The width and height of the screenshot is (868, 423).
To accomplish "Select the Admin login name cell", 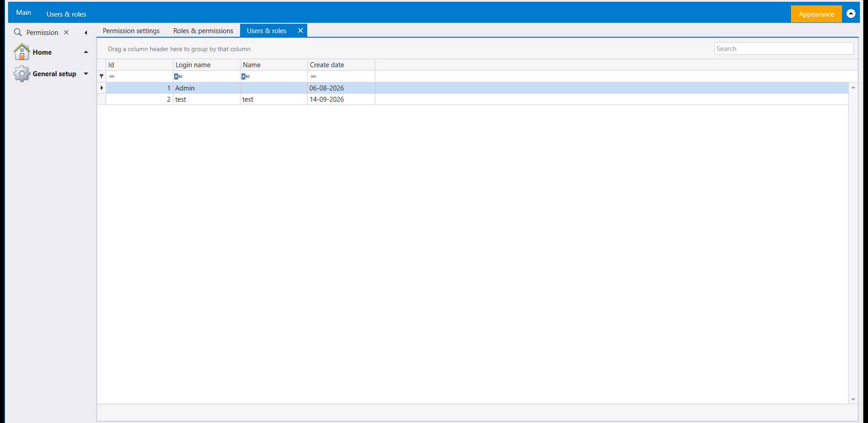I will [206, 88].
